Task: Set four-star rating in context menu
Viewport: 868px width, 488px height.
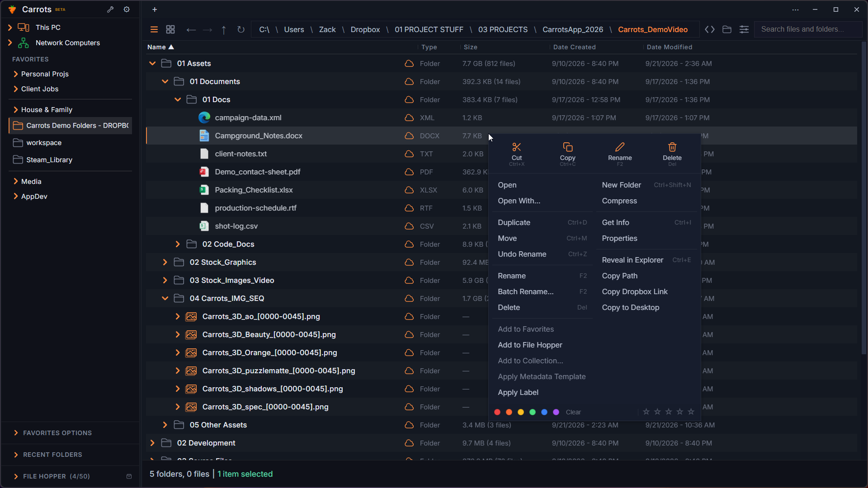Action: (x=680, y=412)
